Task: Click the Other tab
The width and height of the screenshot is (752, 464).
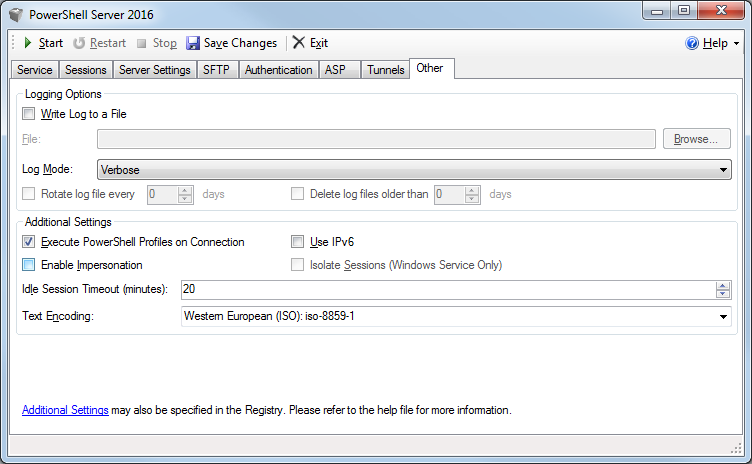Action: pyautogui.click(x=430, y=68)
